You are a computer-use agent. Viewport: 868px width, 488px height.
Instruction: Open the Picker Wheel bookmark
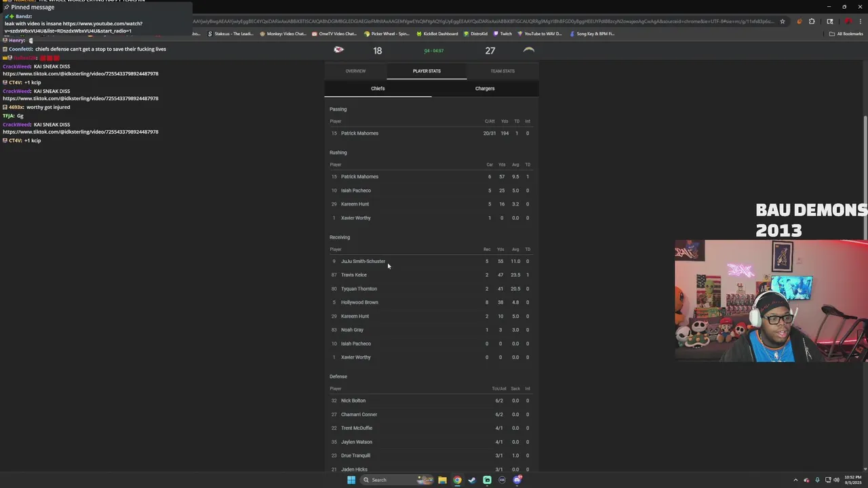point(387,33)
